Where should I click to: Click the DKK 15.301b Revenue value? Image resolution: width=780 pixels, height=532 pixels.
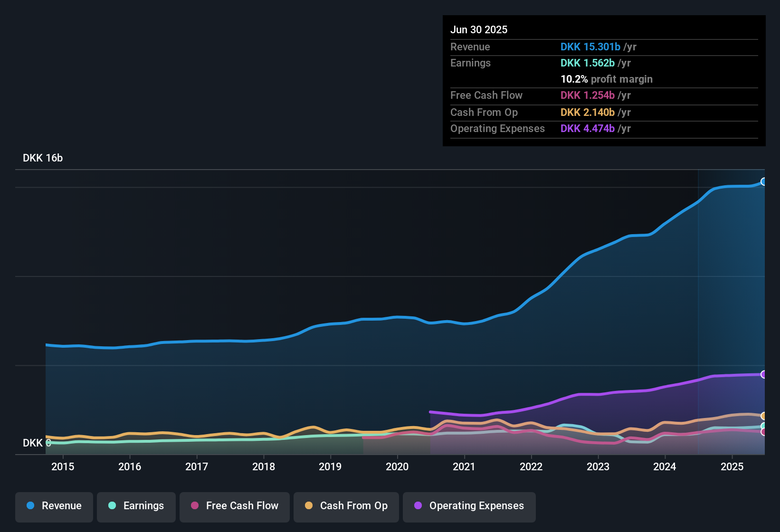click(590, 47)
